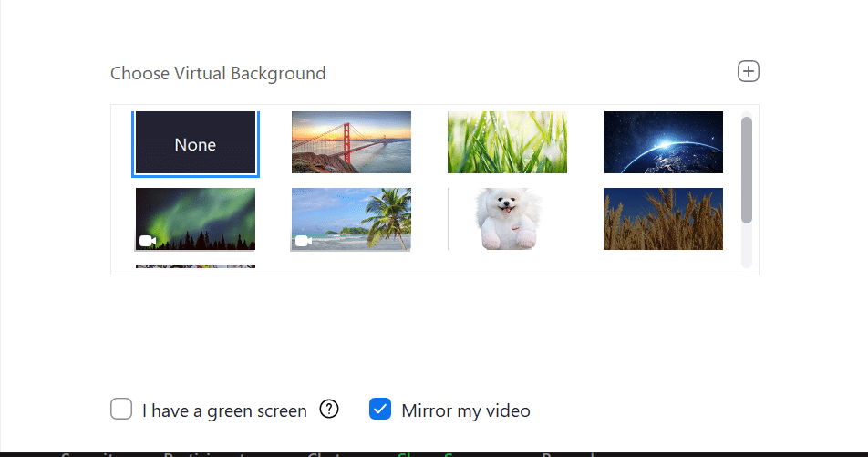This screenshot has height=457, width=868.
Task: Uncheck the Mirror my video checkbox
Action: point(379,409)
